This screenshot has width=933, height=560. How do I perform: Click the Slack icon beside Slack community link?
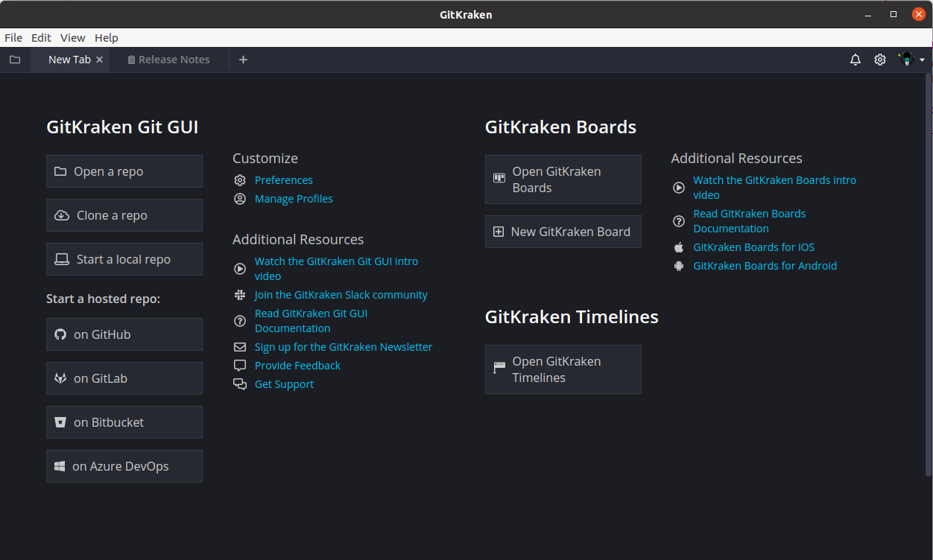tap(240, 295)
